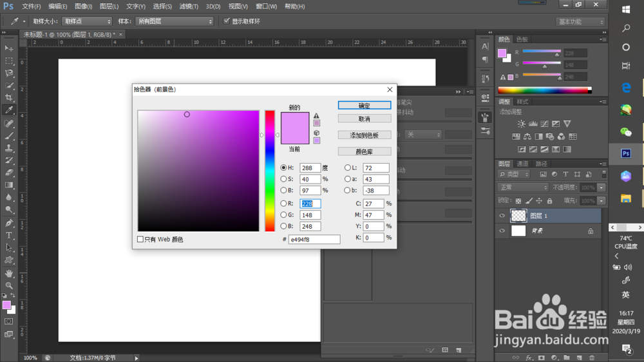Switch to 通道 tab
Viewport: 644px width, 362px height.
522,164
